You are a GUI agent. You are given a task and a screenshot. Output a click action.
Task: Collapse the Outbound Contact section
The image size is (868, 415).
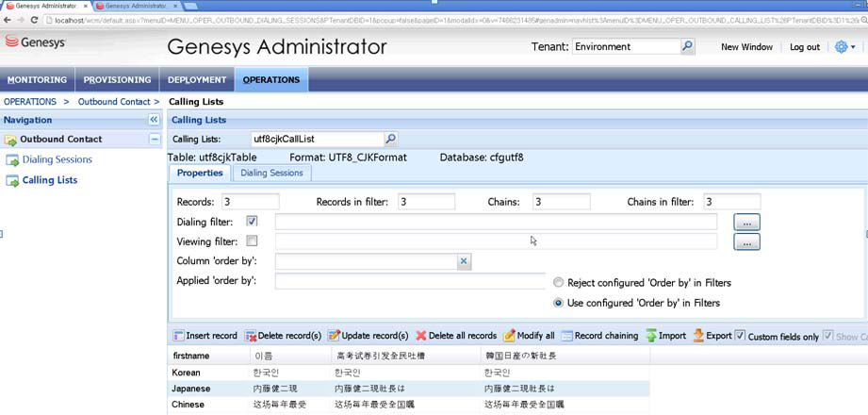155,139
